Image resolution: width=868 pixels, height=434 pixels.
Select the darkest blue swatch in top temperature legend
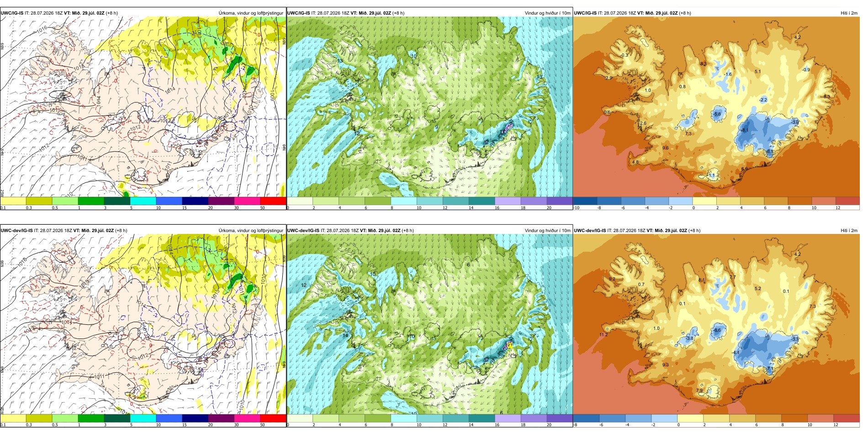pos(585,201)
